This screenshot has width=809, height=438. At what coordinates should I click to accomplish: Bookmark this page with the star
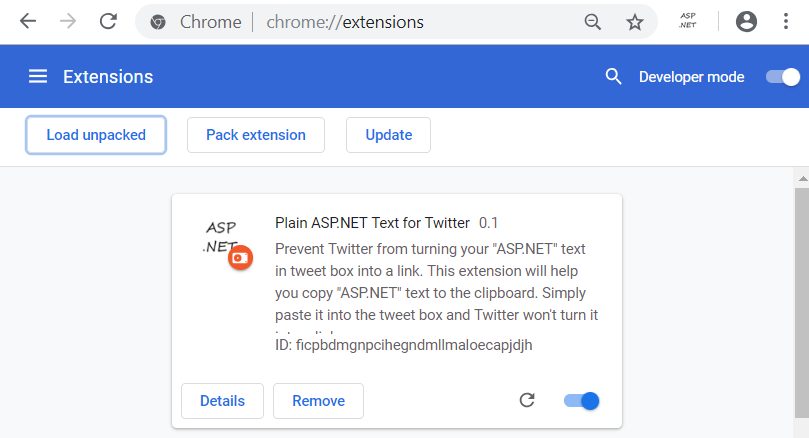(635, 22)
